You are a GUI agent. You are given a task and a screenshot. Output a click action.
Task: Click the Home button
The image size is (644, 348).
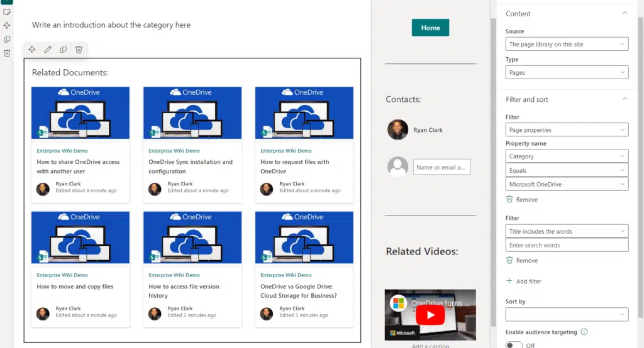[430, 28]
